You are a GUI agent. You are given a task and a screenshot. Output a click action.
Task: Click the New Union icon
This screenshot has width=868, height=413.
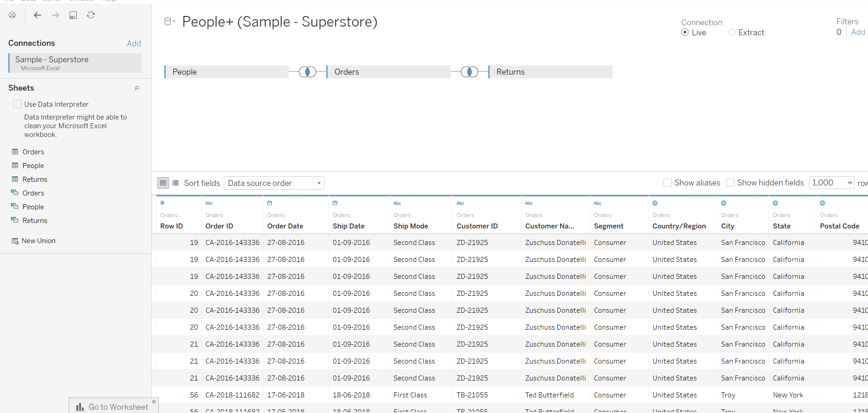15,241
